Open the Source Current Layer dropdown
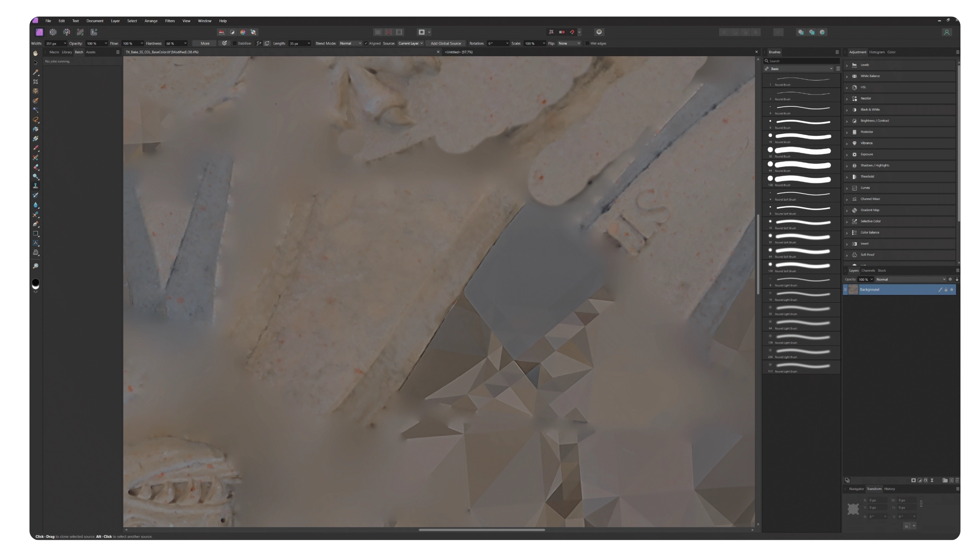Viewport: 980px width, 551px height. [410, 43]
